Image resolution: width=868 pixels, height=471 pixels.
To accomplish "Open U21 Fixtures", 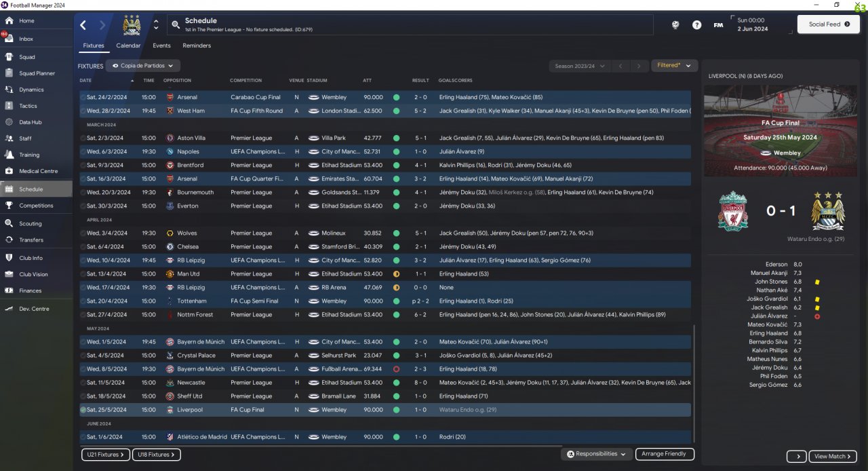I will [105, 455].
